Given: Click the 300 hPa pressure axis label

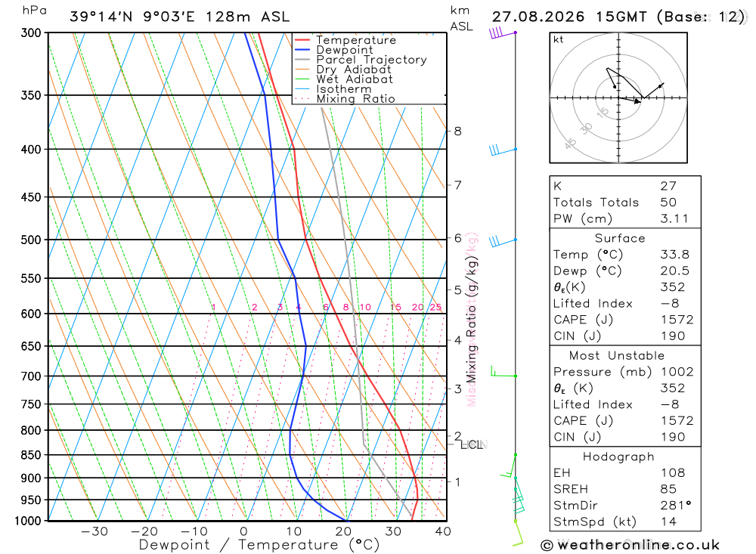Looking at the screenshot, I should pos(31,32).
